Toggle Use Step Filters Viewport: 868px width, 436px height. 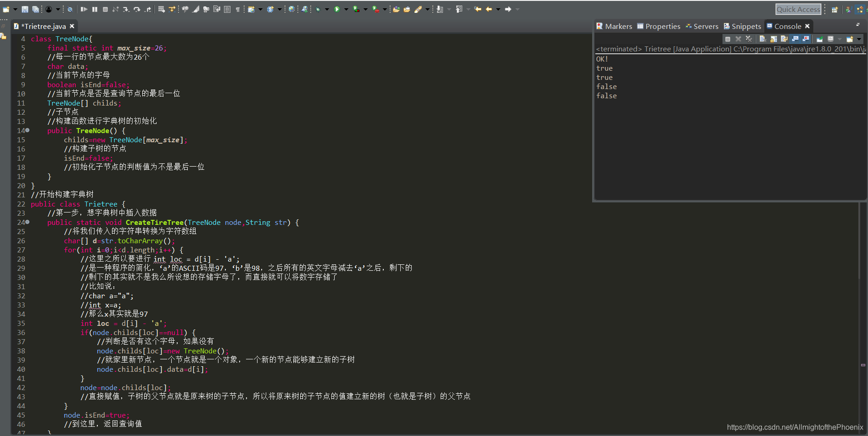point(172,9)
